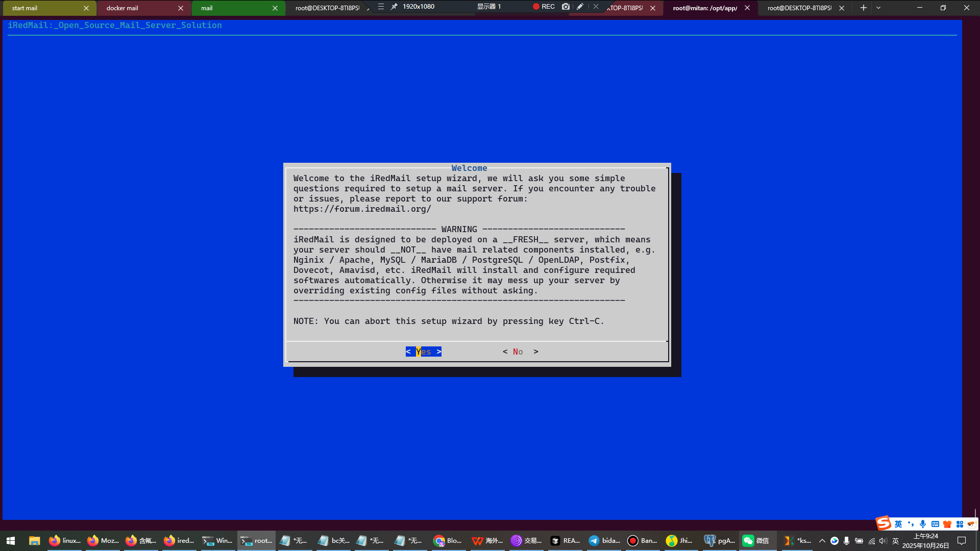This screenshot has width=980, height=551.
Task: Select Yes in the Welcome dialog
Action: 423,352
